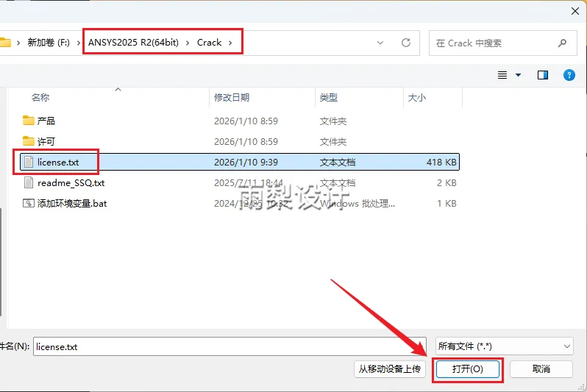Screen dimensions: 587x392
Task: Click the folder icon in address bar
Action: [x=5, y=43]
